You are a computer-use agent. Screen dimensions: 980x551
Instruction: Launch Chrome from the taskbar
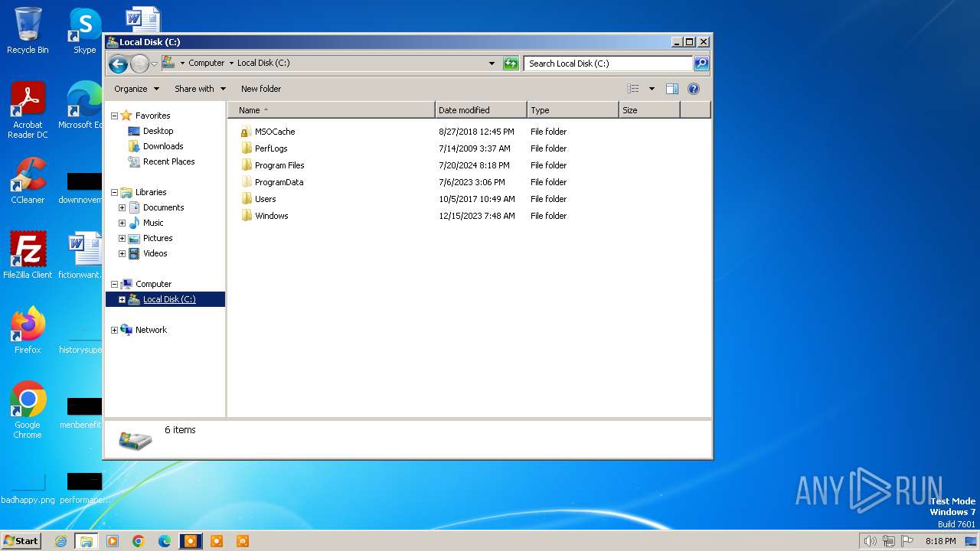[138, 541]
